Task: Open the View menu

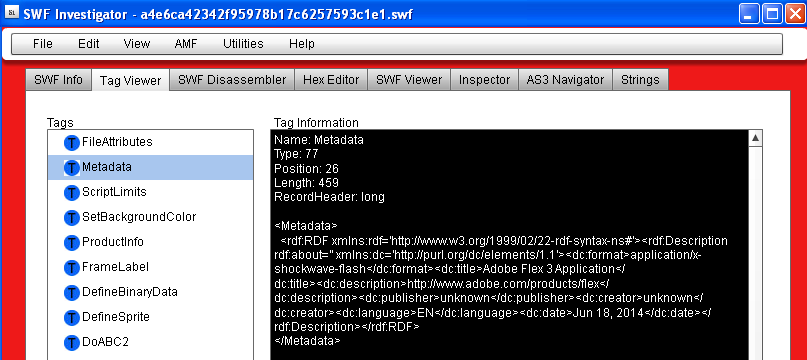Action: click(x=137, y=44)
